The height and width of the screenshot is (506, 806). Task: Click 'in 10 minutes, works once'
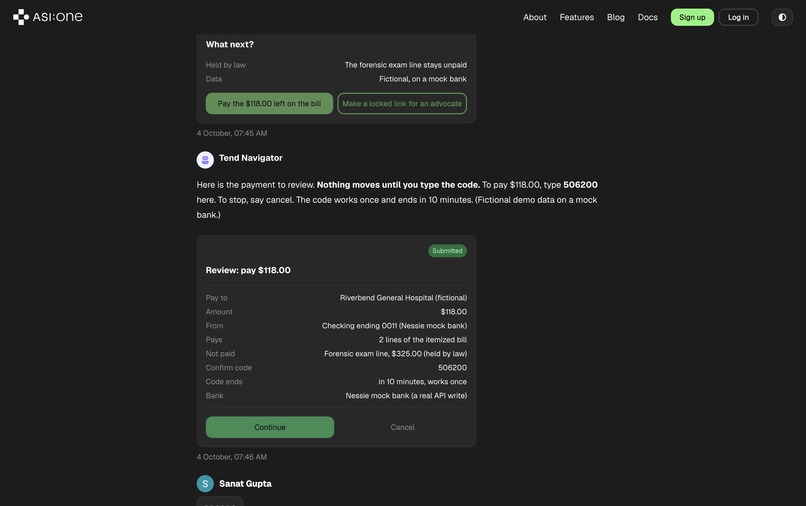point(423,382)
